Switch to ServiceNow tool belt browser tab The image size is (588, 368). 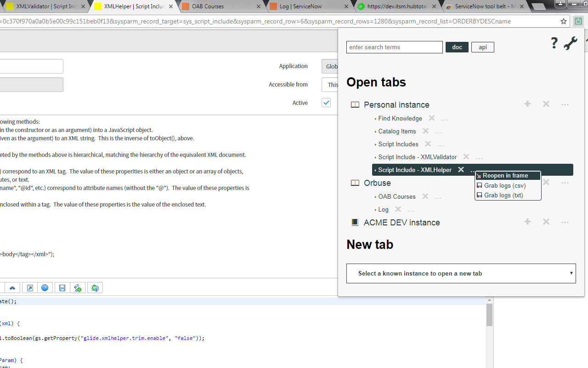484,6
